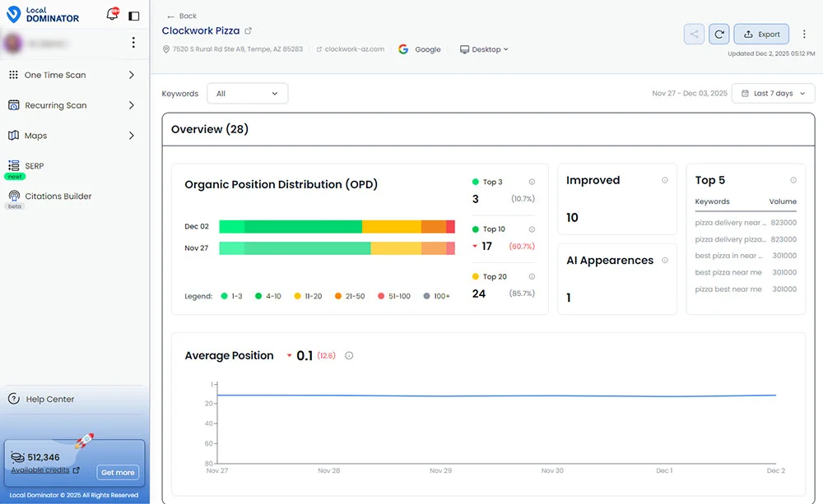Click the refresh button
Image resolution: width=823 pixels, height=504 pixels.
(719, 34)
